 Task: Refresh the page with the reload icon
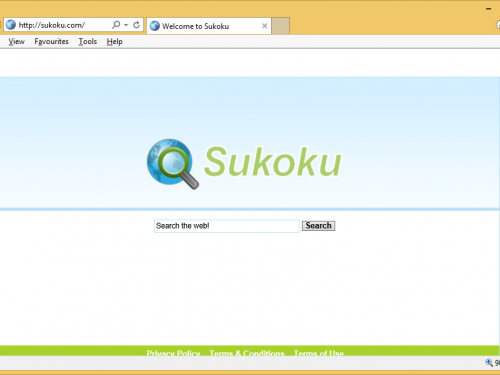coord(136,25)
